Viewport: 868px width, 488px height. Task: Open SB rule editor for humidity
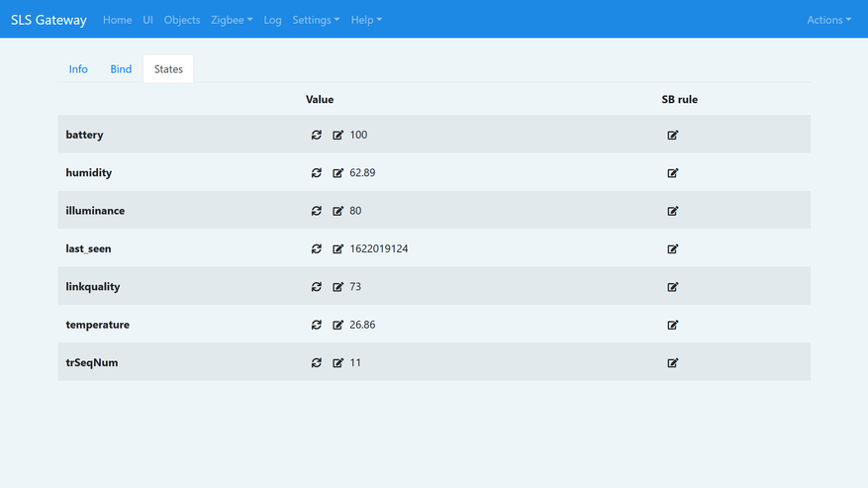[673, 173]
